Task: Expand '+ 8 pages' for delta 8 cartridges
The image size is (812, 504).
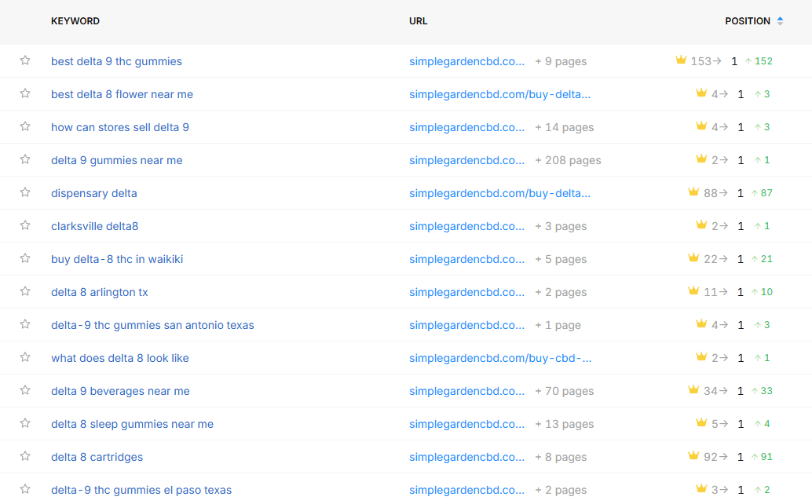Action: coord(561,457)
